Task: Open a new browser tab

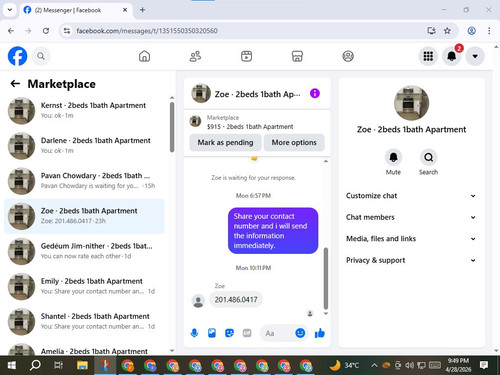Action: point(142,10)
